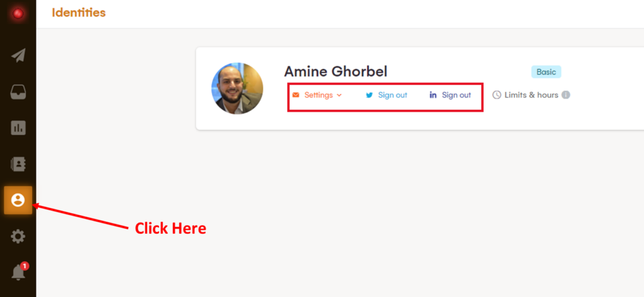Open the inbox tray icon in sidebar
644x297 pixels.
point(18,92)
